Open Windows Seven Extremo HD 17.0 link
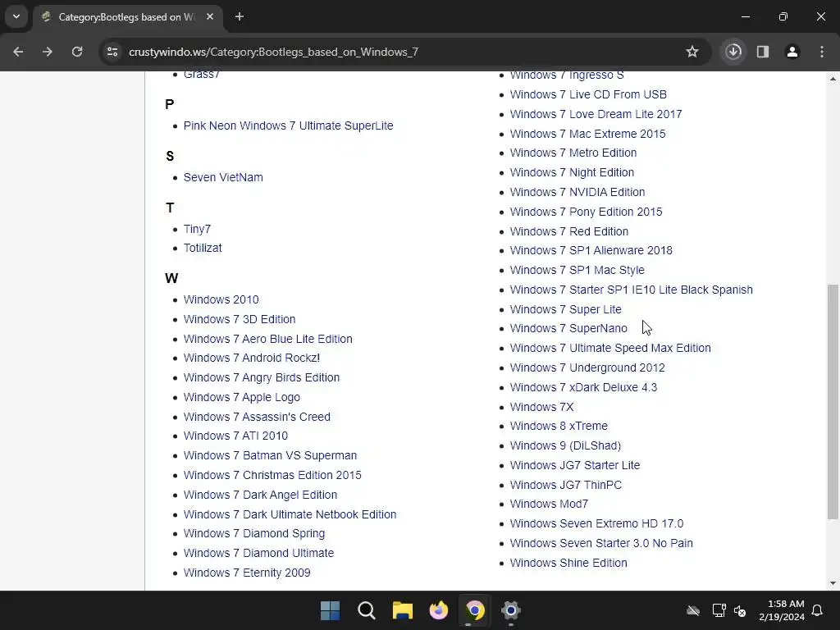 pyautogui.click(x=597, y=523)
